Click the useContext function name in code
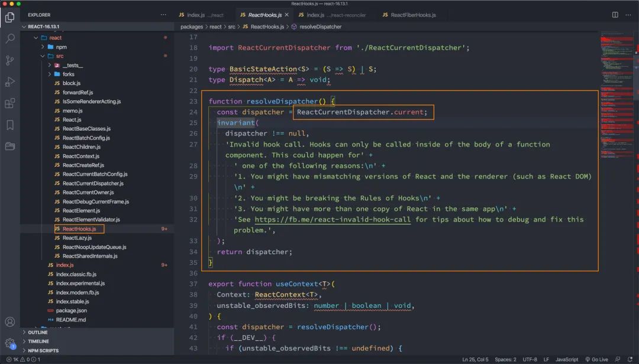 click(296, 284)
